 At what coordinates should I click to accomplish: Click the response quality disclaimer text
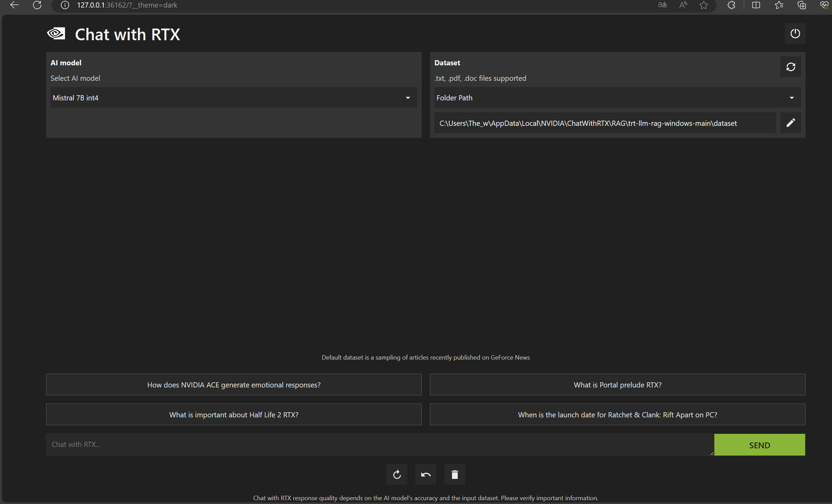[426, 498]
